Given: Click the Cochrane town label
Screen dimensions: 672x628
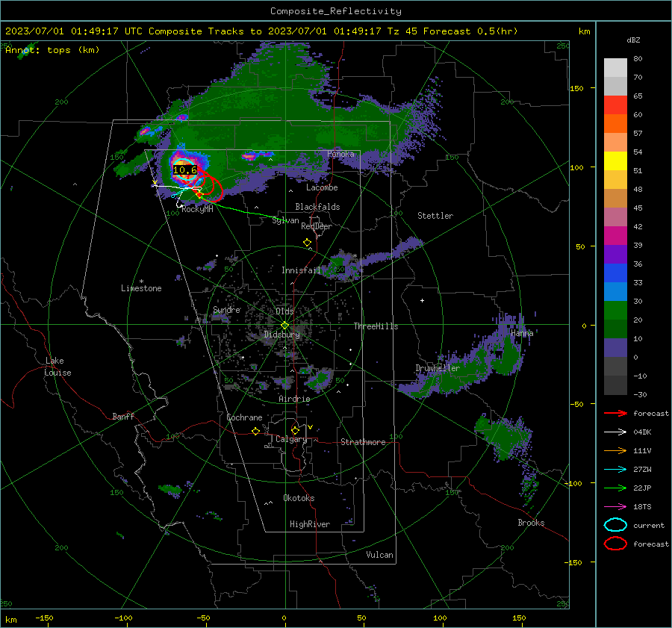Looking at the screenshot, I should point(244,417).
